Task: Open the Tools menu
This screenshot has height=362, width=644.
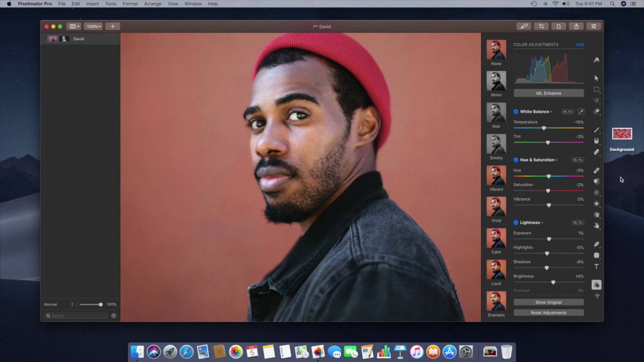Action: pyautogui.click(x=111, y=4)
